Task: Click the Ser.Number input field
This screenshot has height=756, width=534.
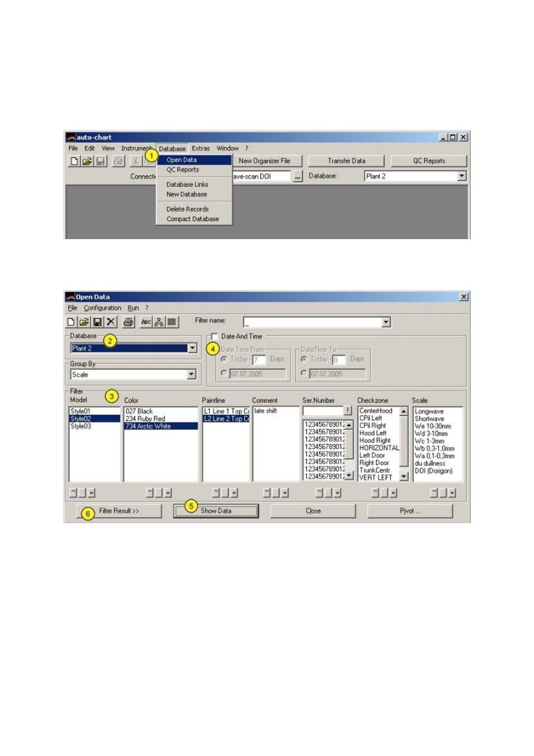Action: (x=322, y=410)
